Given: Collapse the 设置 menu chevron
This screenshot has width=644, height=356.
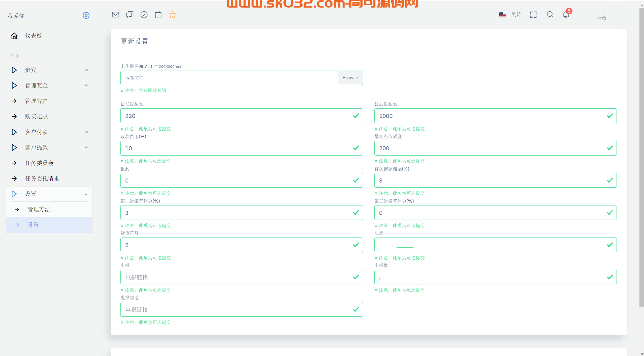Looking at the screenshot, I should (x=86, y=194).
